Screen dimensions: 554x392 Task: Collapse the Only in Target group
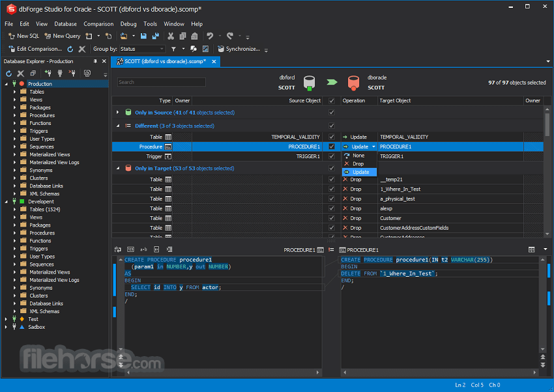click(118, 168)
